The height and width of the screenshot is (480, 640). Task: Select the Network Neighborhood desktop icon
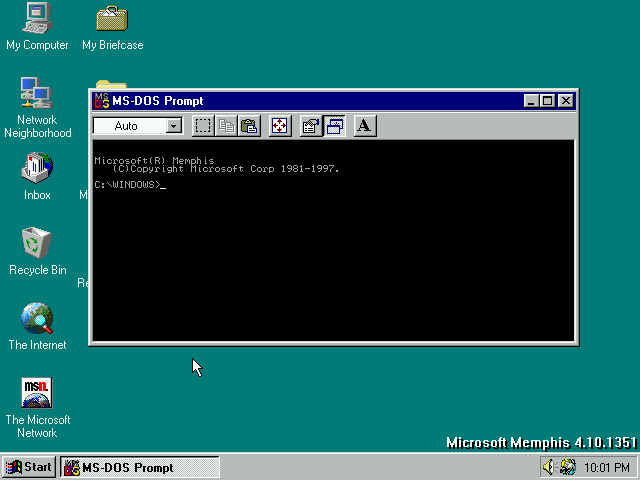(37, 108)
